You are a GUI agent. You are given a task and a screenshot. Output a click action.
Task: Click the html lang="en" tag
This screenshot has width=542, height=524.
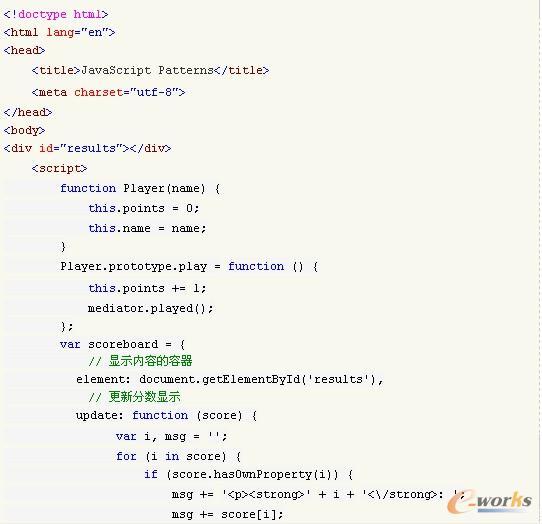coord(59,32)
